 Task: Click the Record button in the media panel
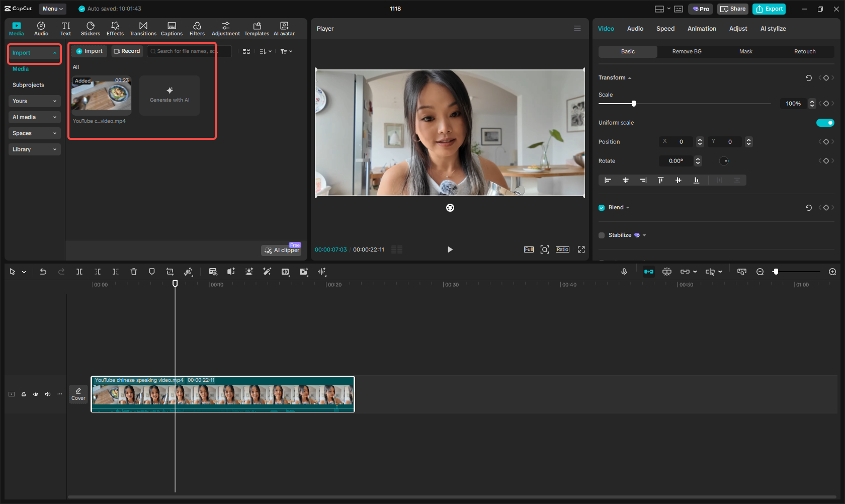pyautogui.click(x=127, y=51)
